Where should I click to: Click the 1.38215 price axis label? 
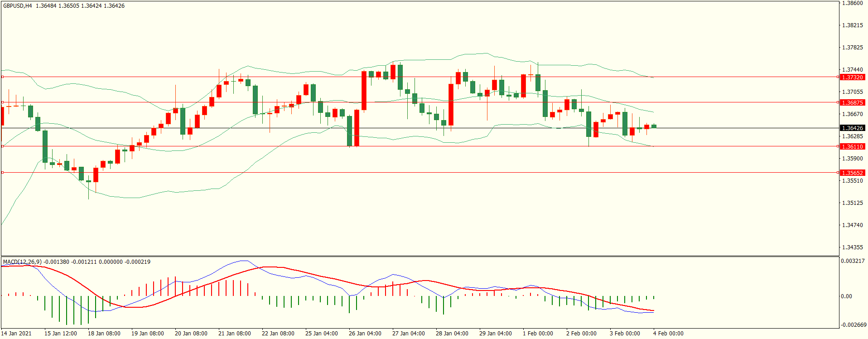(x=852, y=25)
